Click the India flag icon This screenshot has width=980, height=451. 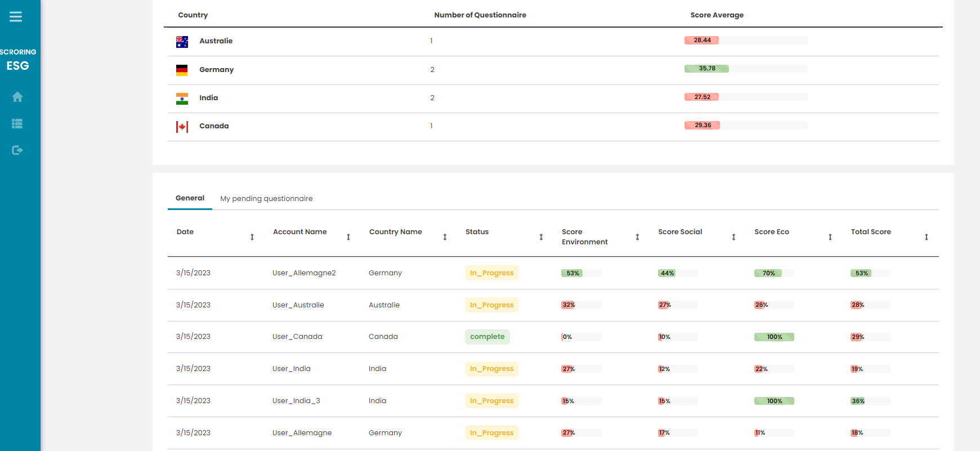click(182, 99)
